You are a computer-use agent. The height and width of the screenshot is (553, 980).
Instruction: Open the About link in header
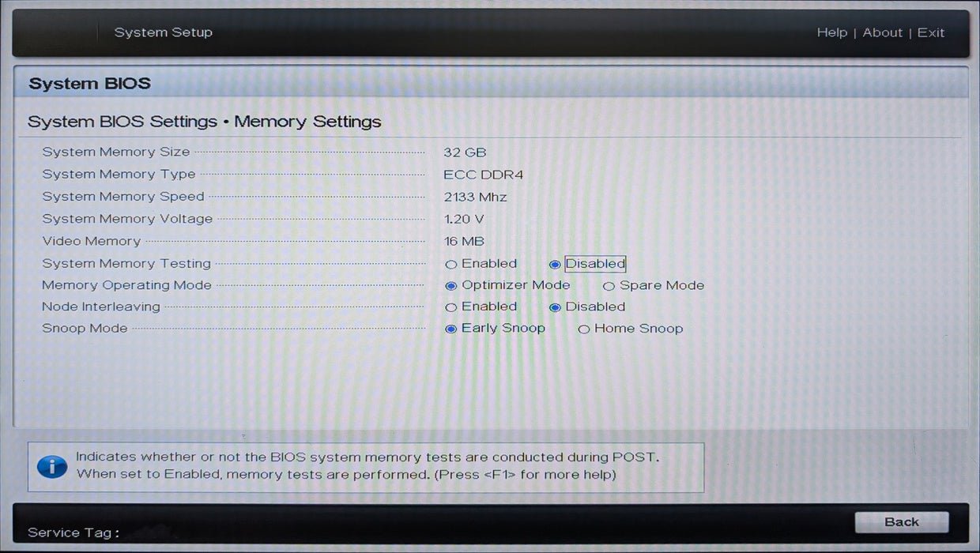(882, 32)
